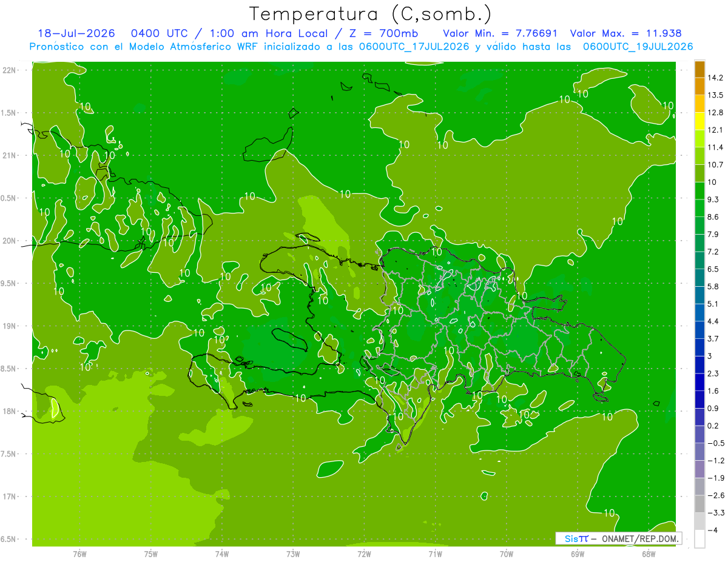Select the swatch between 11.4 and 10.7

(x=699, y=156)
